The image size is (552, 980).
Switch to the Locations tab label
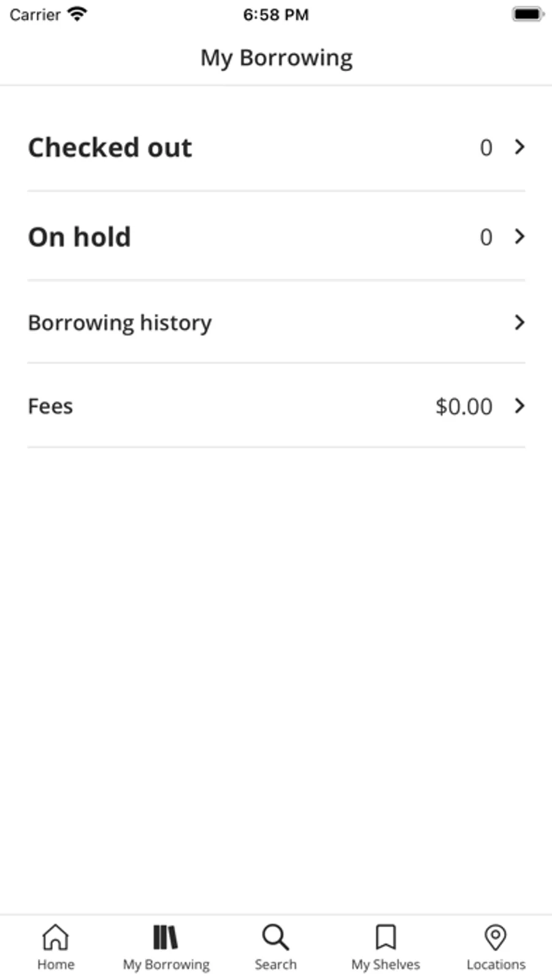tap(496, 965)
